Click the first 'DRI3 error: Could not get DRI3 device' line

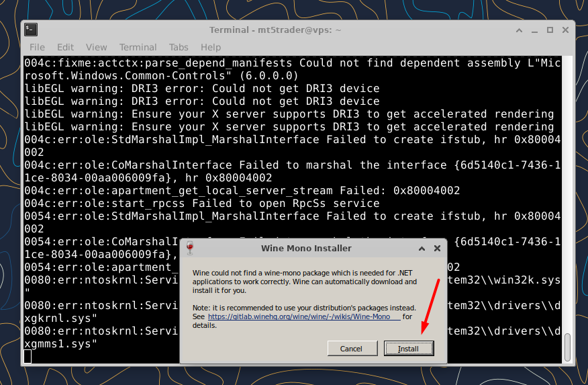pyautogui.click(x=202, y=89)
